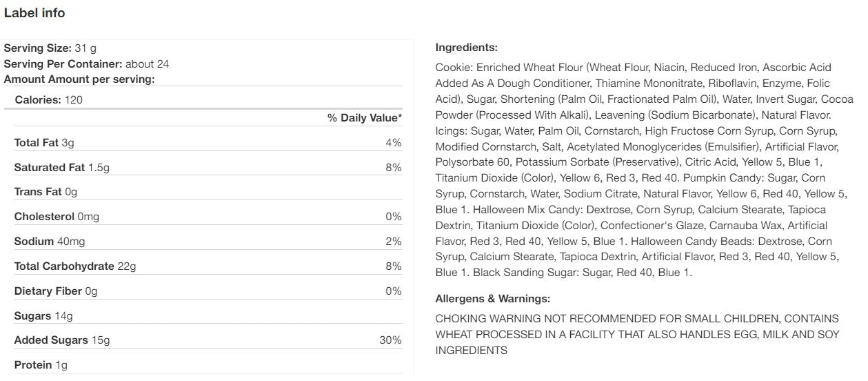This screenshot has width=868, height=381.
Task: Click the choking warning text
Action: click(x=637, y=334)
